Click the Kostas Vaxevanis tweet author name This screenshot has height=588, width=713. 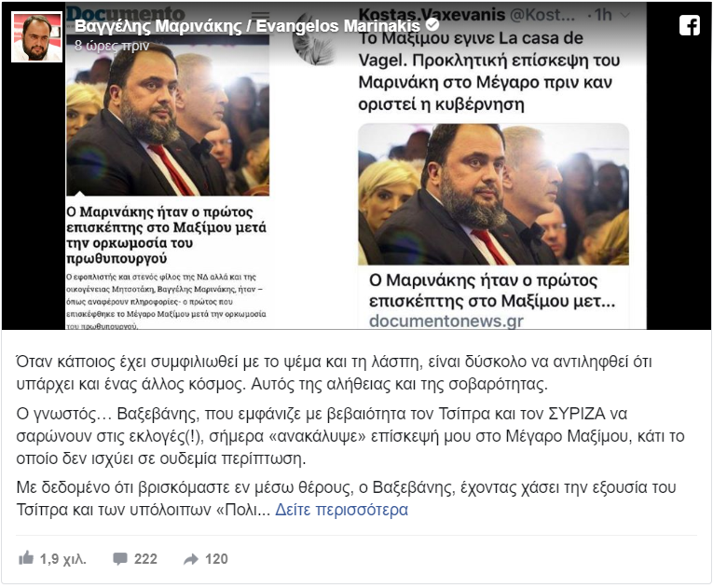[432, 15]
